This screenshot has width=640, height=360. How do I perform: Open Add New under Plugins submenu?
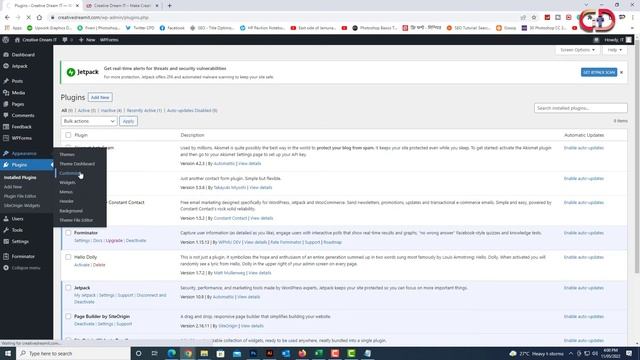[13, 187]
